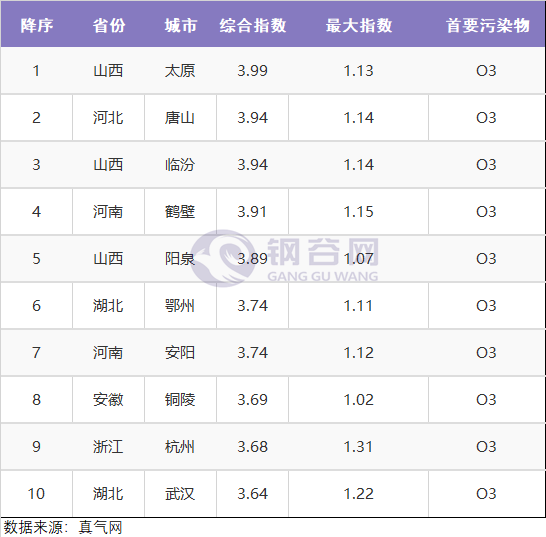This screenshot has width=546, height=537.
Task: Select the 武汉 city cell
Action: [180, 493]
